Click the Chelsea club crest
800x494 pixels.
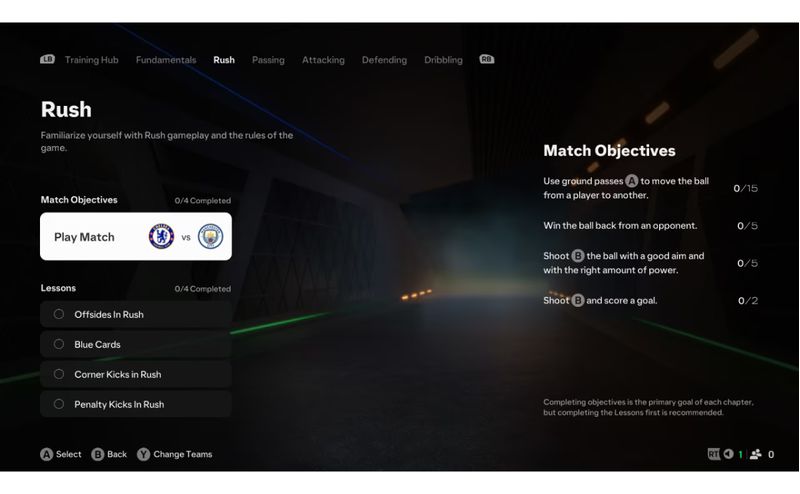pos(161,237)
